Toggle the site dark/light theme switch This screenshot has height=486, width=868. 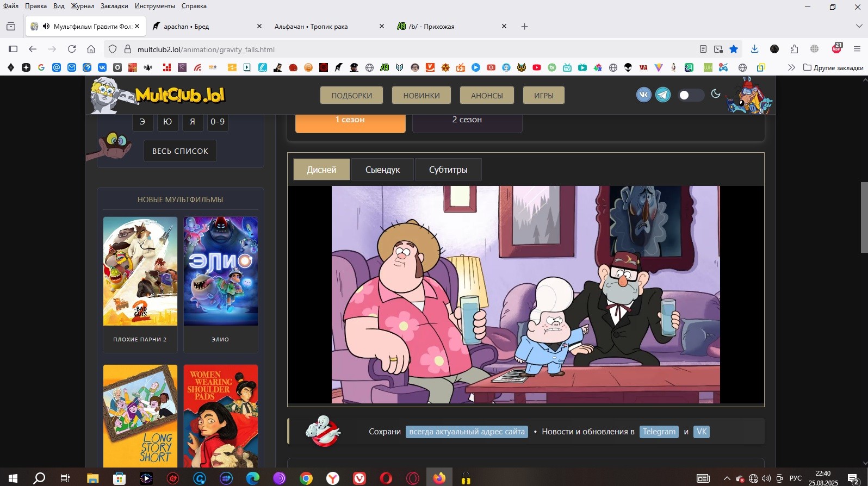pos(691,95)
